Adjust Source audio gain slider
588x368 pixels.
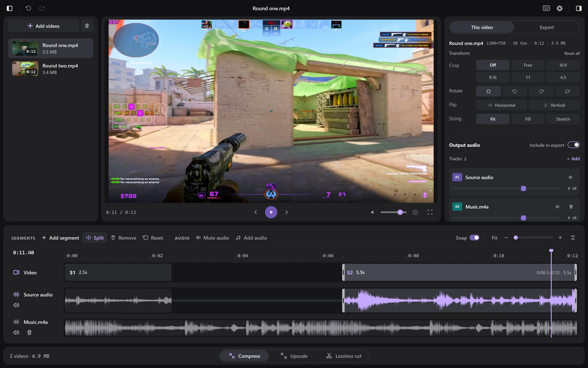tap(506, 188)
